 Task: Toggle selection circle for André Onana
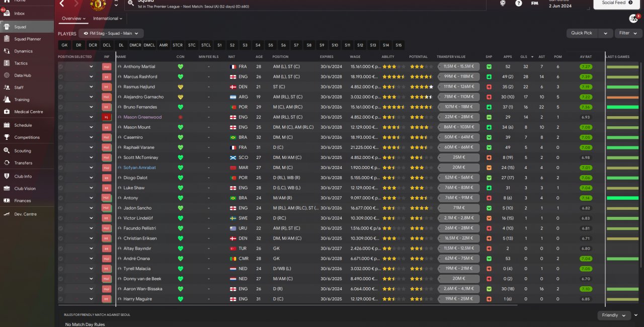[x=61, y=259]
